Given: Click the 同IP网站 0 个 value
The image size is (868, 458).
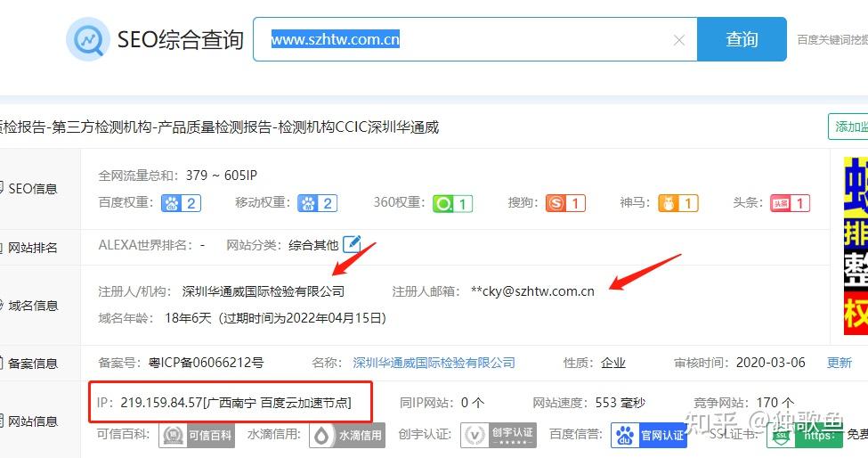Looking at the screenshot, I should (x=473, y=403).
